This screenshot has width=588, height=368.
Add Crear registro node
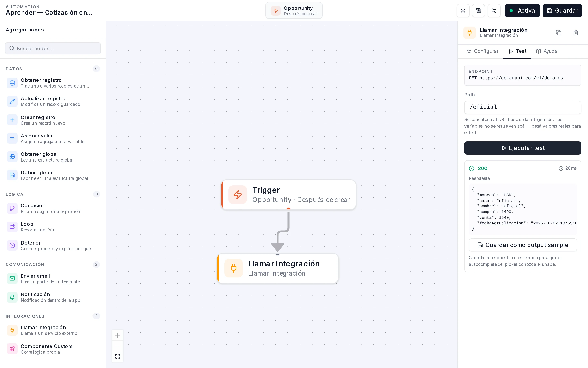(53, 120)
